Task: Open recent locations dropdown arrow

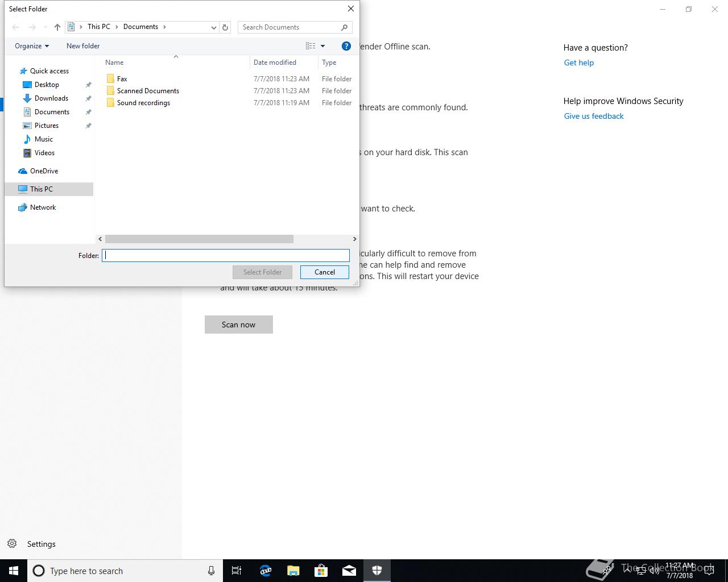Action: click(x=45, y=27)
